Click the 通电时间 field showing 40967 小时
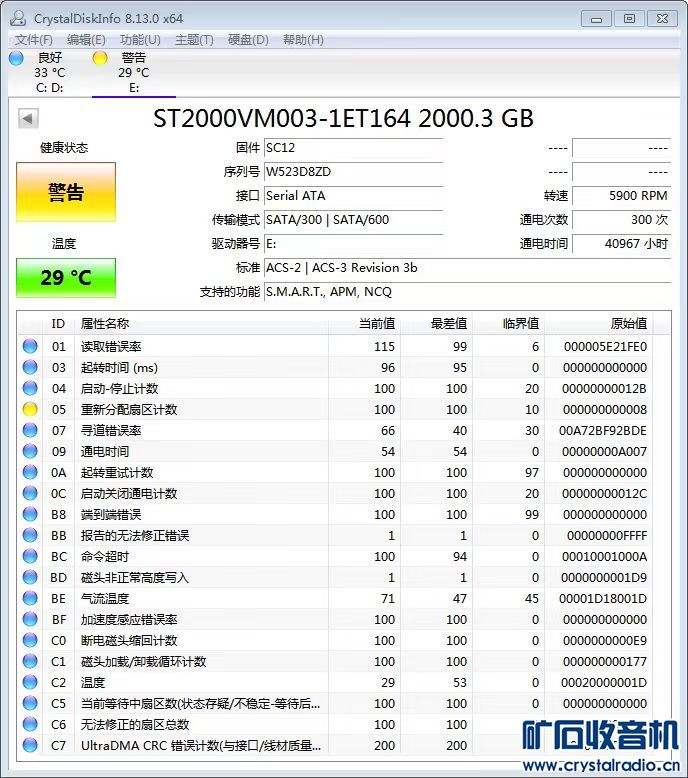The width and height of the screenshot is (688, 778). (622, 244)
